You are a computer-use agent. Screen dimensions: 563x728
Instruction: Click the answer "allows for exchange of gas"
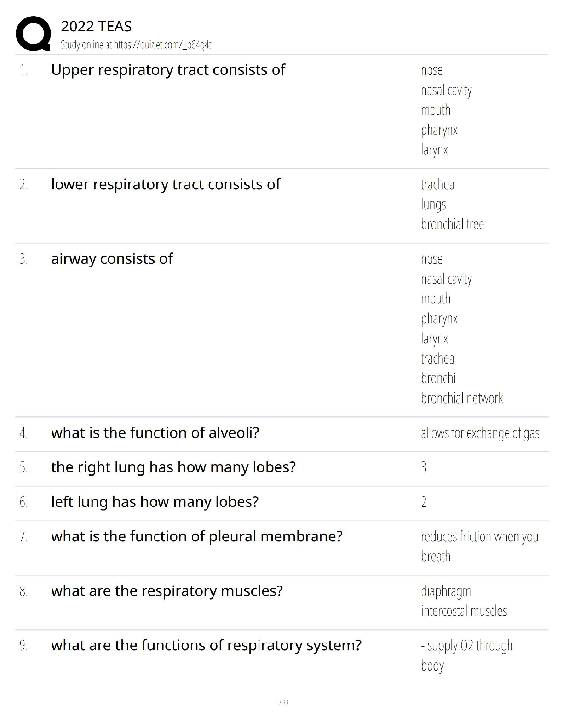pos(480,433)
